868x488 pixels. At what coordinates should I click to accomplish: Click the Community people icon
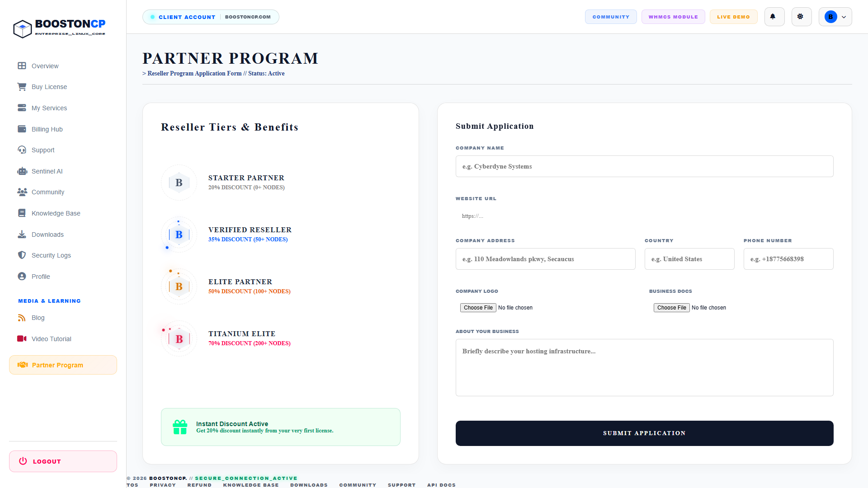[x=22, y=192]
